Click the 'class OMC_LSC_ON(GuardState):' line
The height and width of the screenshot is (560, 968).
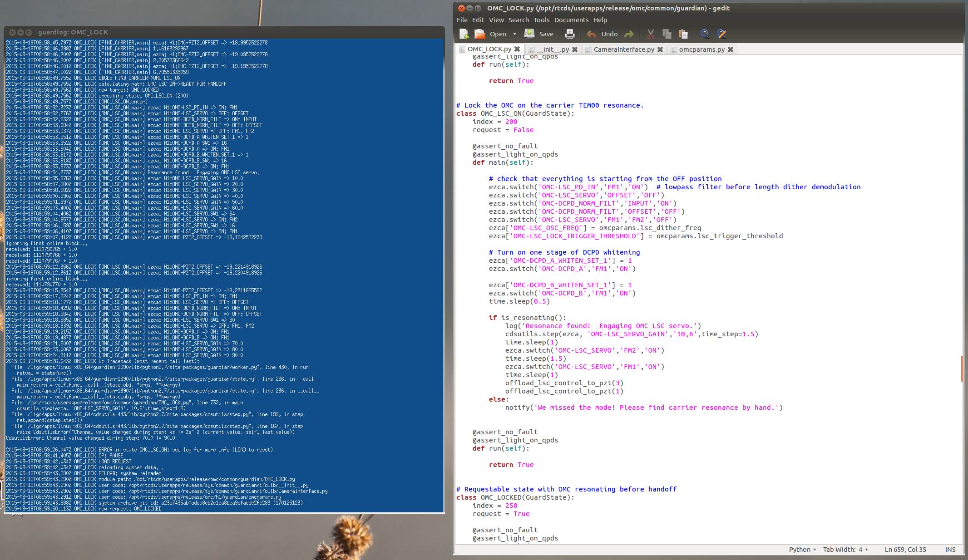pos(515,113)
